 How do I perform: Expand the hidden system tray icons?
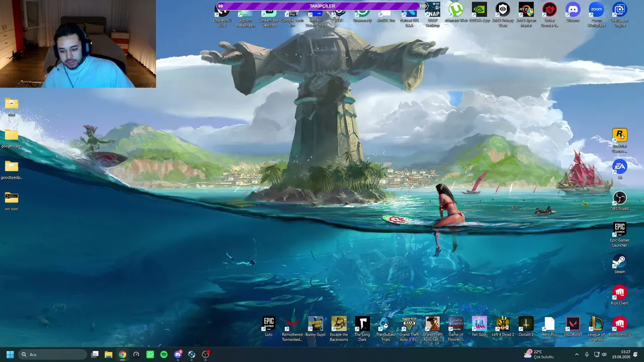(577, 354)
